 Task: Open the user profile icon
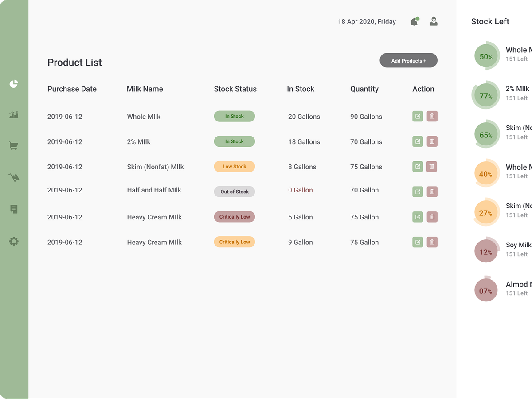click(x=433, y=21)
